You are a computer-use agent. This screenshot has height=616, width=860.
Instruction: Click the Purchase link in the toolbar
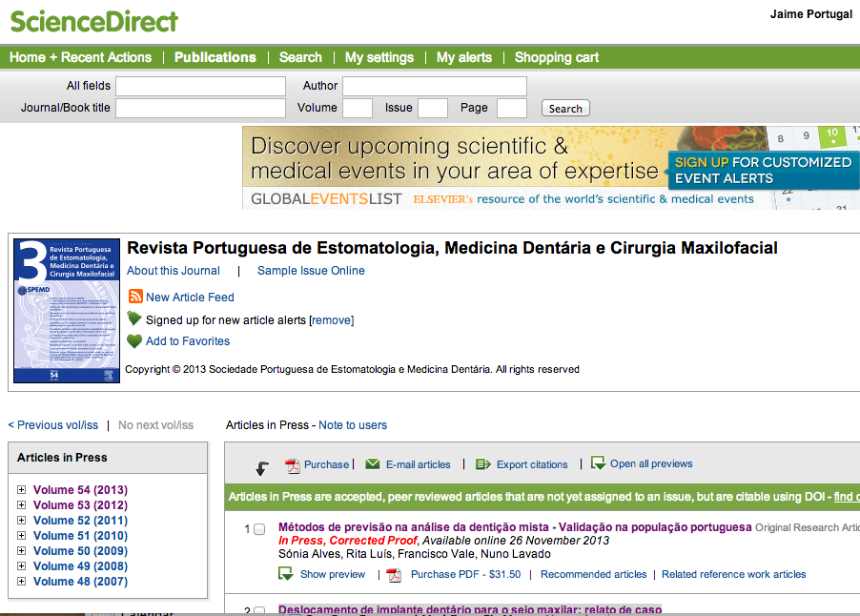tap(326, 464)
